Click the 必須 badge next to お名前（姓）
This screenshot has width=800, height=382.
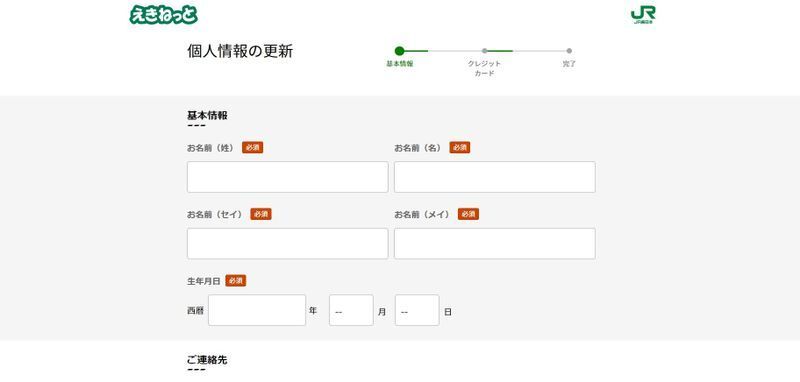(x=253, y=147)
